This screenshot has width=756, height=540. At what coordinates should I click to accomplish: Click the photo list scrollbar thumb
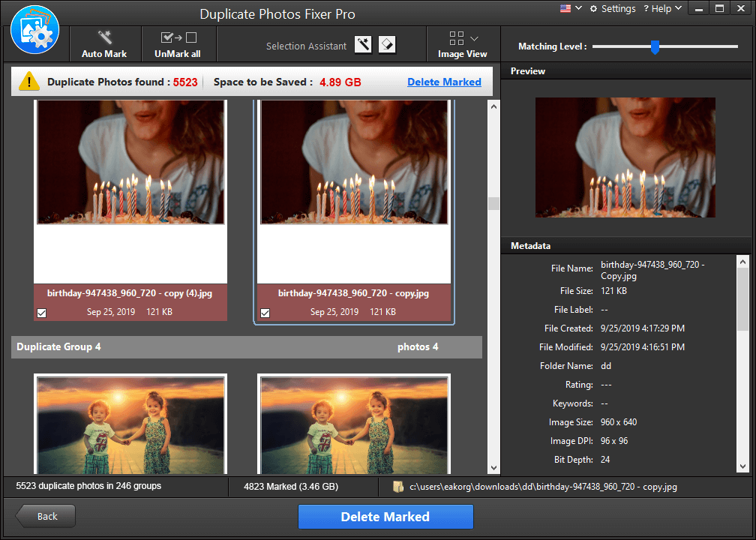[493, 203]
